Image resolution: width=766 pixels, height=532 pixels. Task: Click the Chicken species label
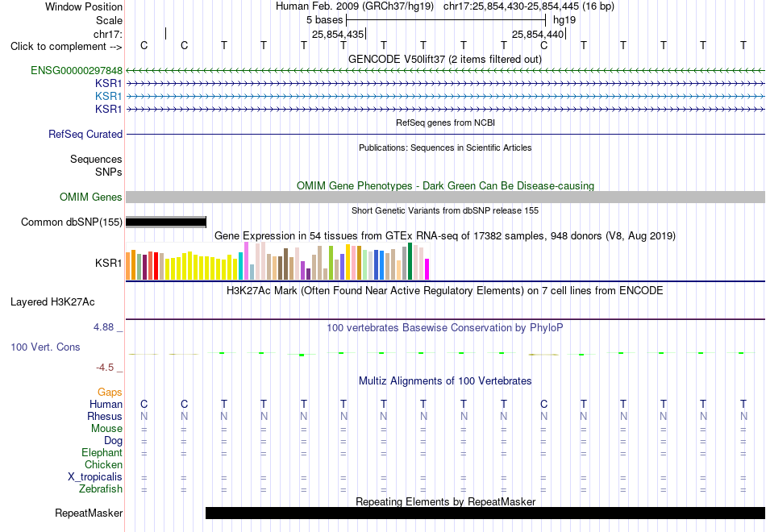click(x=103, y=464)
